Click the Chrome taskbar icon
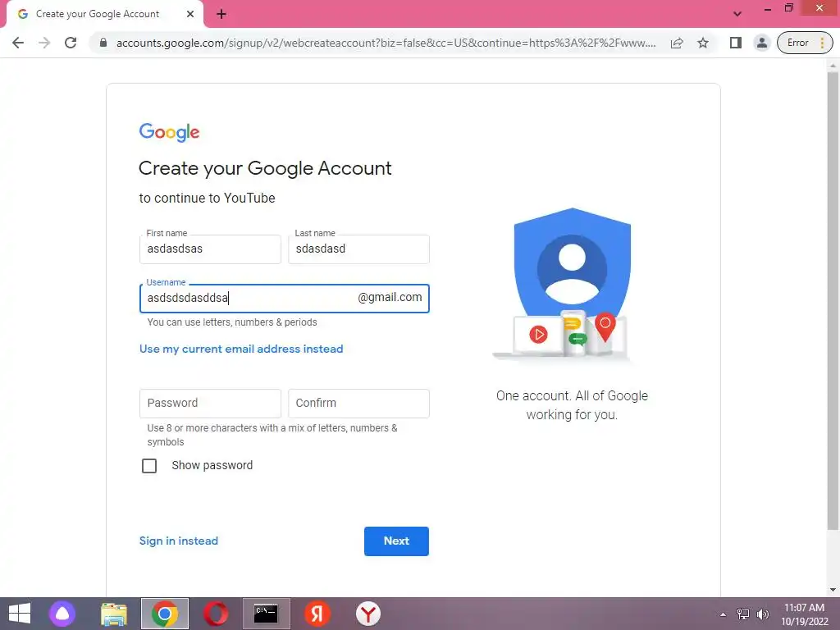Image resolution: width=840 pixels, height=630 pixels. (165, 614)
